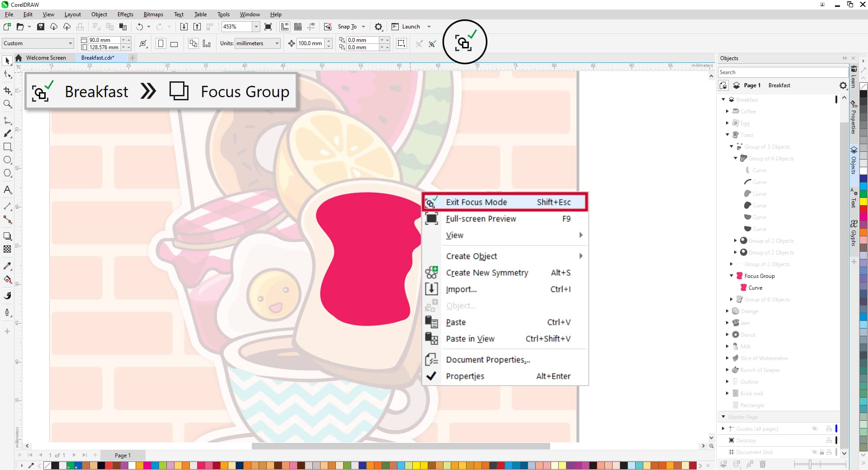
Task: Collapse the Focus Group tree item
Action: point(731,276)
